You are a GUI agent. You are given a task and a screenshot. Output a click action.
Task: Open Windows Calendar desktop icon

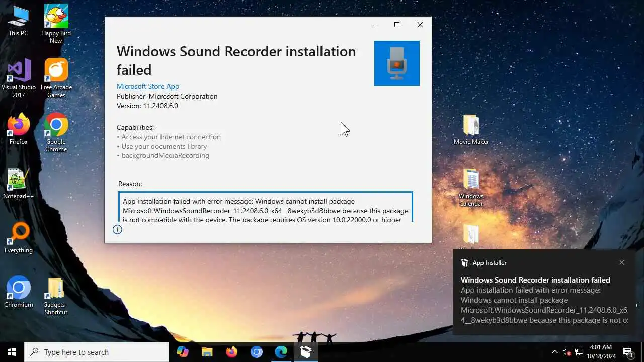tap(471, 188)
